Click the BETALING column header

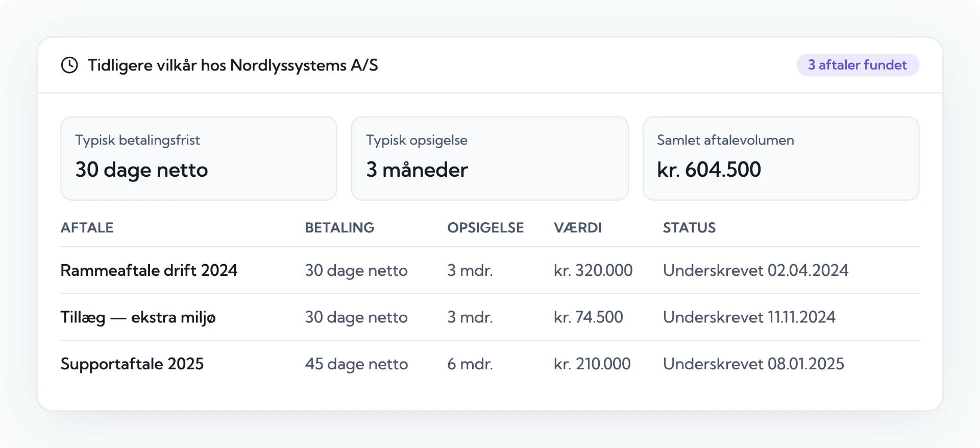tap(339, 228)
